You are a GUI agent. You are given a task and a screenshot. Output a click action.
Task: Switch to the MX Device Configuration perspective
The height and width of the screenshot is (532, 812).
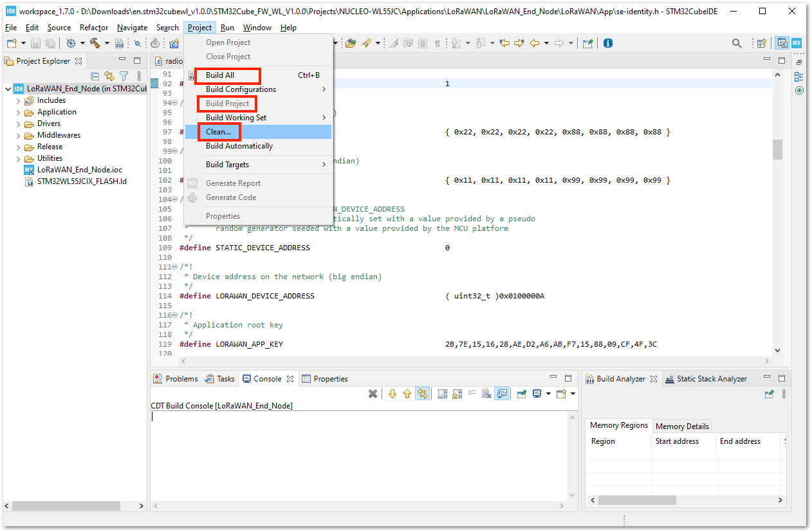[x=797, y=43]
